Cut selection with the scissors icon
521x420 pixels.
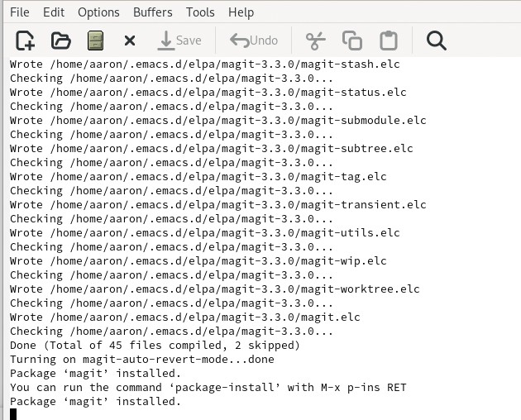coord(315,41)
